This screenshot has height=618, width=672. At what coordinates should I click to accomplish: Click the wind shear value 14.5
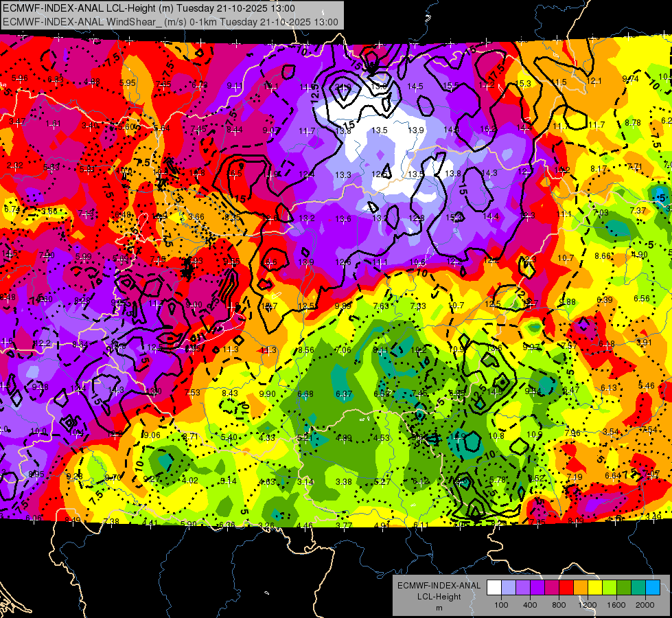coord(415,87)
